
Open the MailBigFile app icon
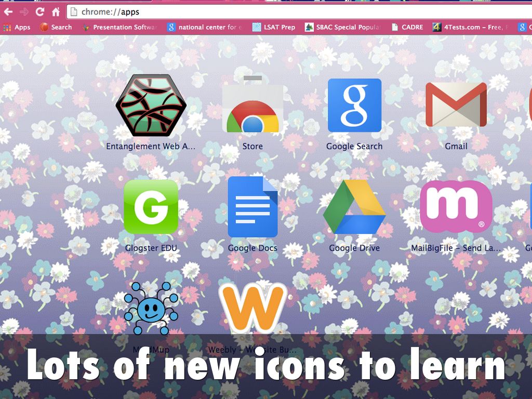(456, 207)
